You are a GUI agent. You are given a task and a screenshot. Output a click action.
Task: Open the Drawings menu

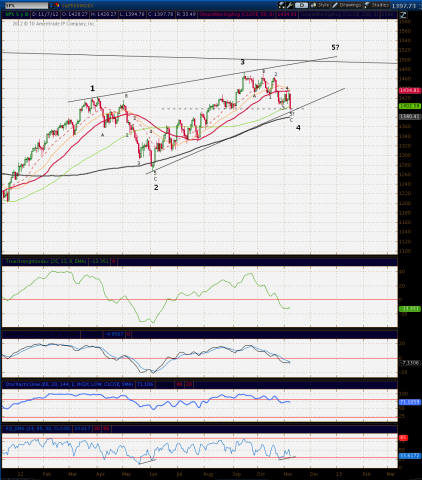click(x=347, y=5)
